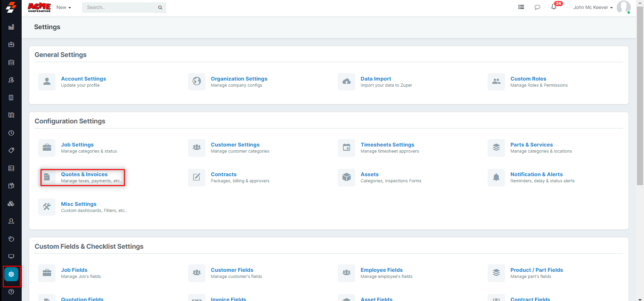Click the Data Import cloud icon
644x301 pixels.
tap(346, 81)
